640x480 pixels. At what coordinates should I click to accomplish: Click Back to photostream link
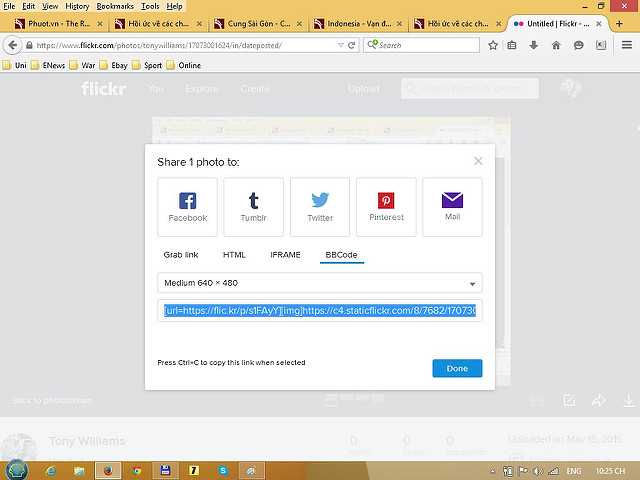coord(52,400)
